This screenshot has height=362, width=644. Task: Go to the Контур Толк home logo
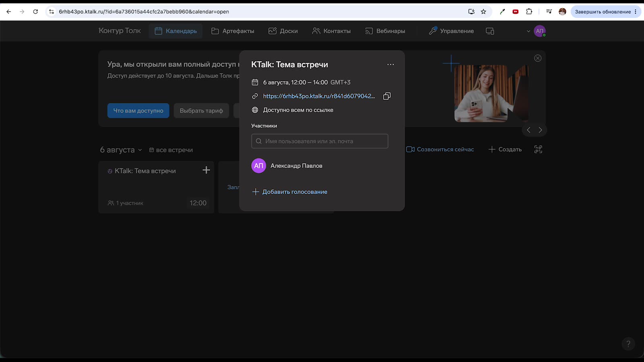coord(120,31)
